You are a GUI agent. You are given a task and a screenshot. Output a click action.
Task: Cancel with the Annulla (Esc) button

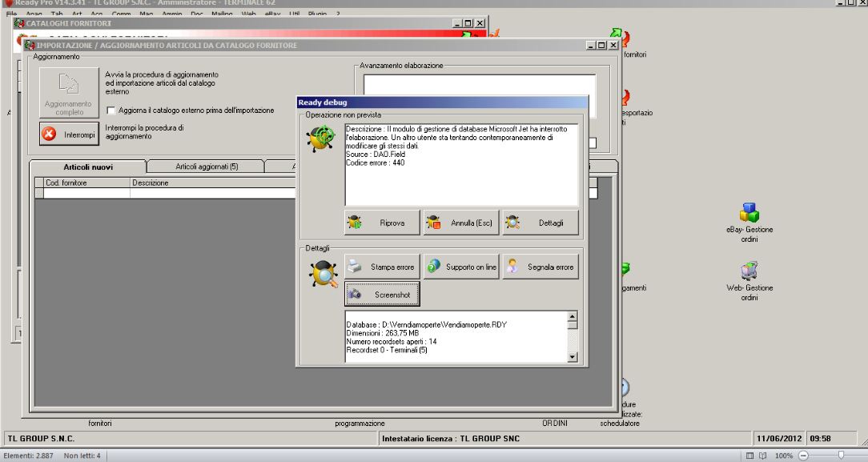point(461,223)
